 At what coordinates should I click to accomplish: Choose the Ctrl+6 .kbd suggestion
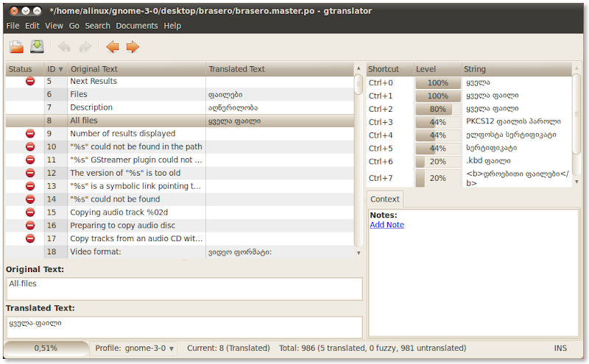(x=469, y=162)
